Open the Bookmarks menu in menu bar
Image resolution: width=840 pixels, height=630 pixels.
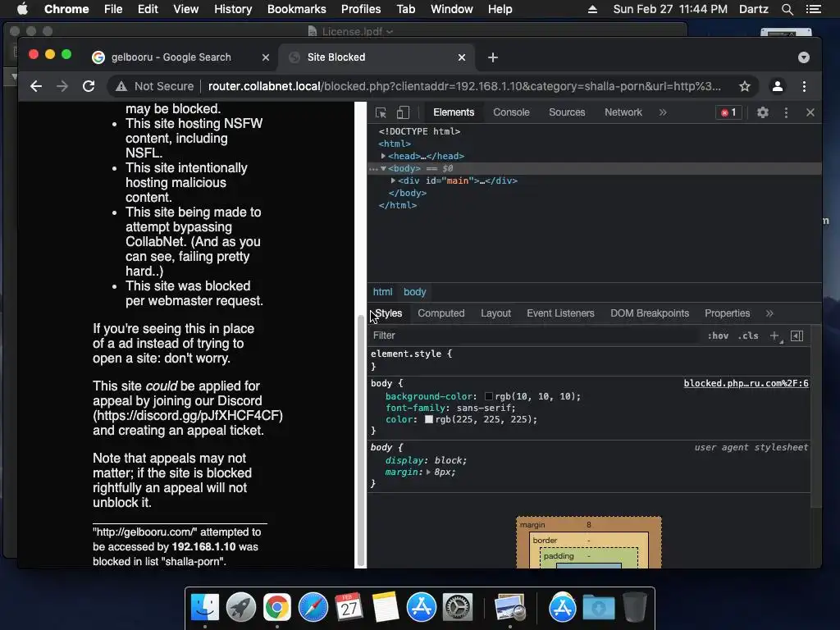tap(297, 9)
